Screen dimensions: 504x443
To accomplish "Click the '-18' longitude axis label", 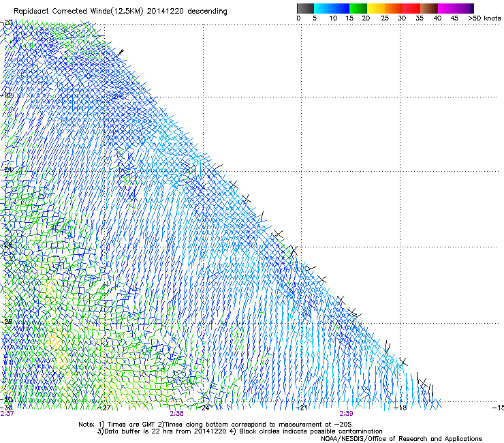I will pyautogui.click(x=400, y=408).
